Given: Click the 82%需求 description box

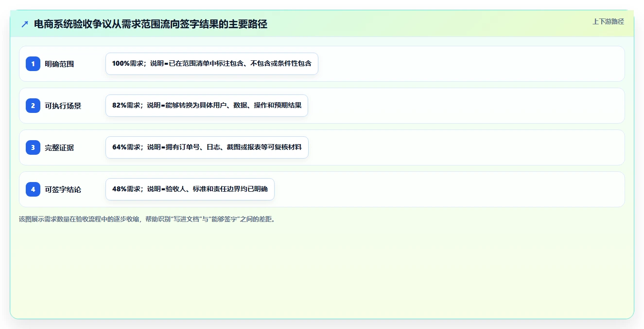Looking at the screenshot, I should tap(207, 106).
